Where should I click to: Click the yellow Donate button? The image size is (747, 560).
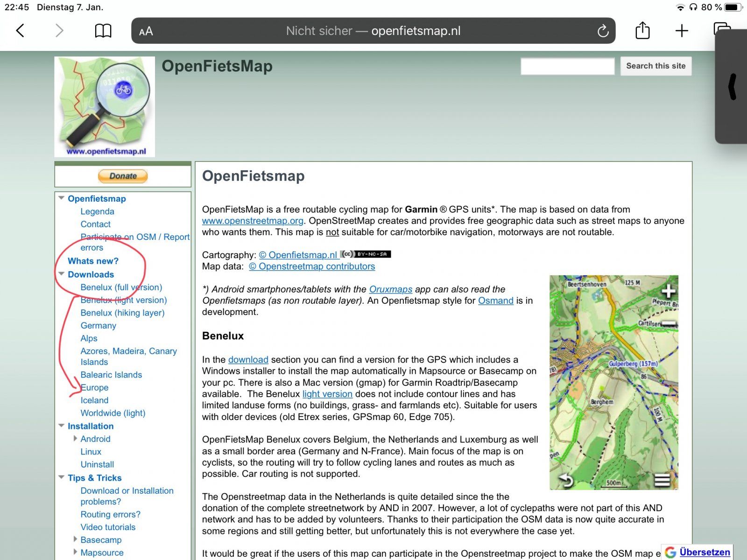123,176
